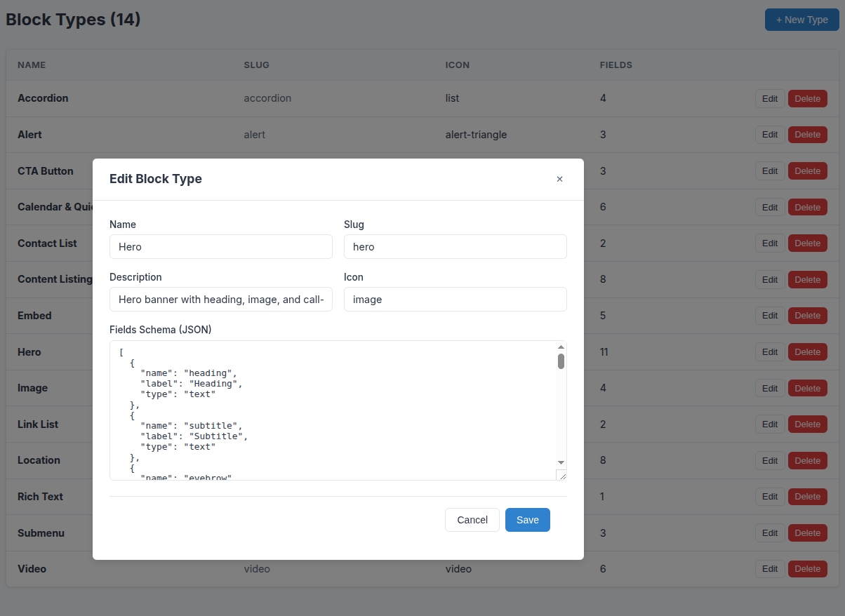The image size is (845, 616).
Task: Close the Edit Block Type modal
Action: [x=559, y=179]
